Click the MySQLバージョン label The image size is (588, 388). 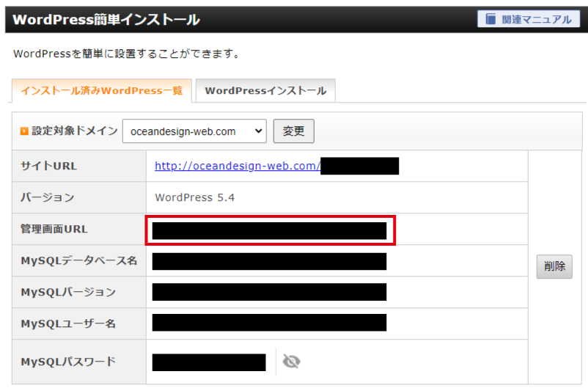[68, 292]
